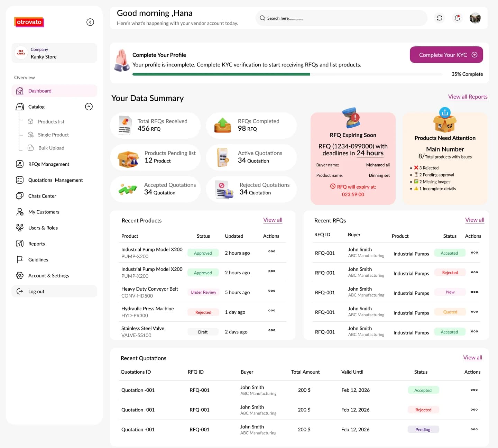Open the user profile avatar
This screenshot has width=498, height=448.
tap(475, 18)
